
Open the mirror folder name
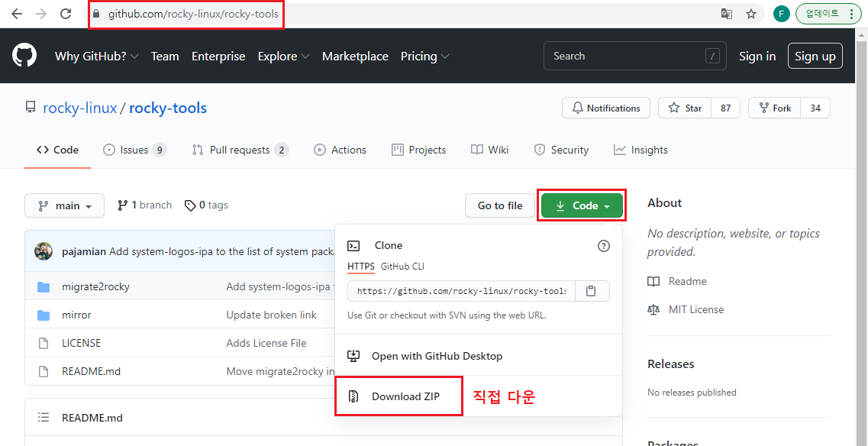(x=76, y=315)
